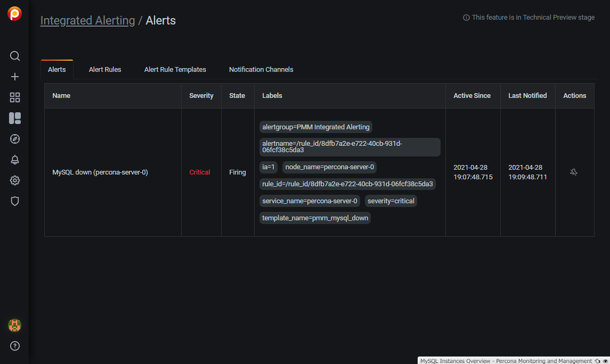
Task: Click the Technical Preview stage notice text
Action: (533, 18)
